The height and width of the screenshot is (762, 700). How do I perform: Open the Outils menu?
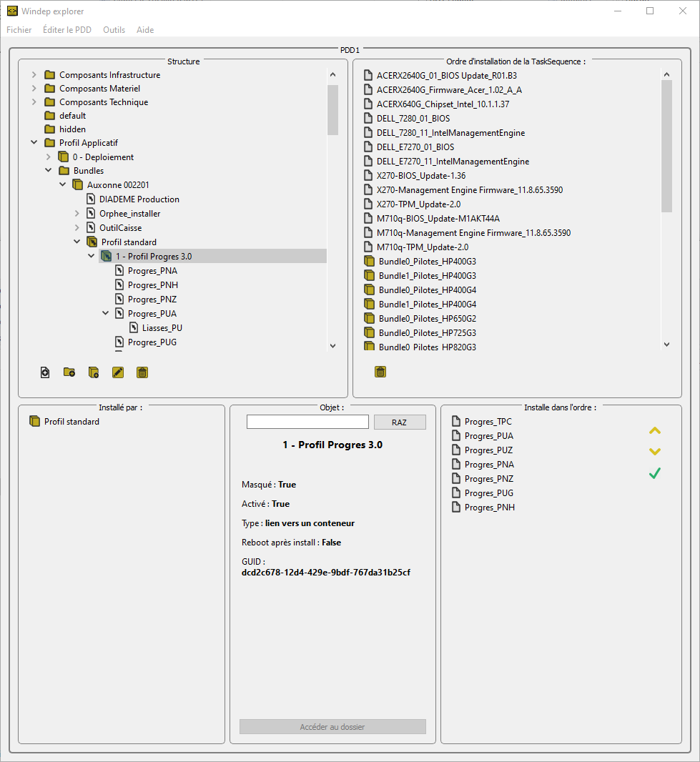point(114,29)
